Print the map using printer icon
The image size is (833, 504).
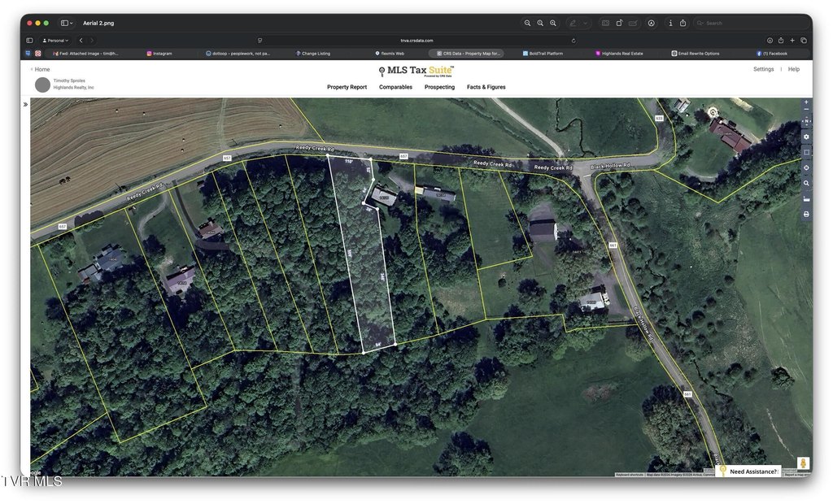806,214
